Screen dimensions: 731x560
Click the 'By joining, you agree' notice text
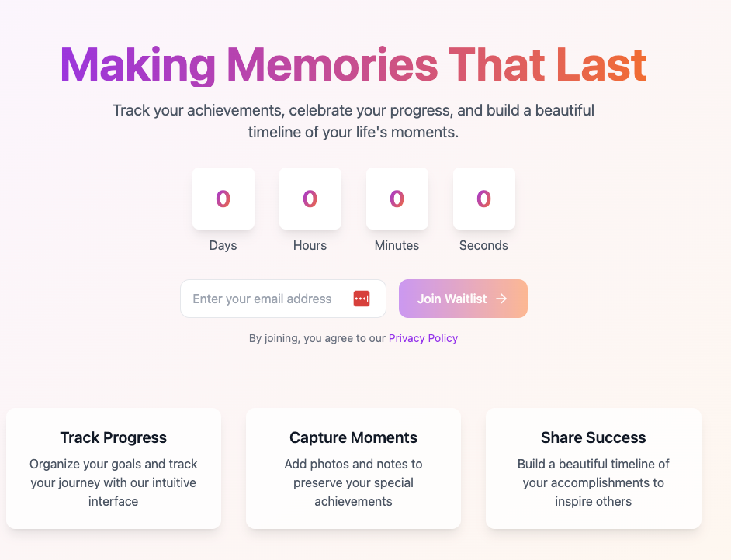(317, 338)
